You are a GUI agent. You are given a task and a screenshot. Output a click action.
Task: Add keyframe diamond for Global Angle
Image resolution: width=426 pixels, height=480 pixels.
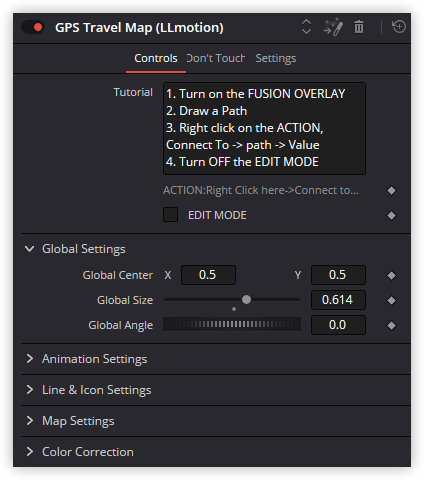coord(391,325)
